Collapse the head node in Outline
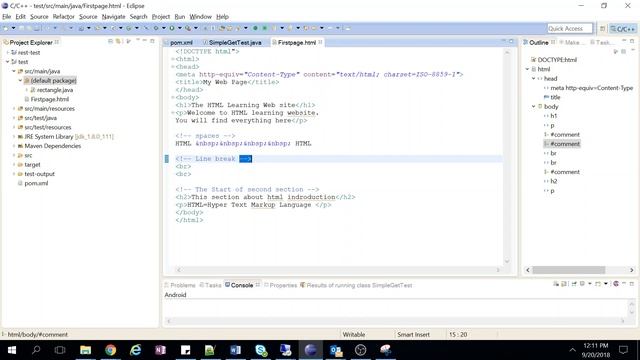The width and height of the screenshot is (640, 360). 533,78
